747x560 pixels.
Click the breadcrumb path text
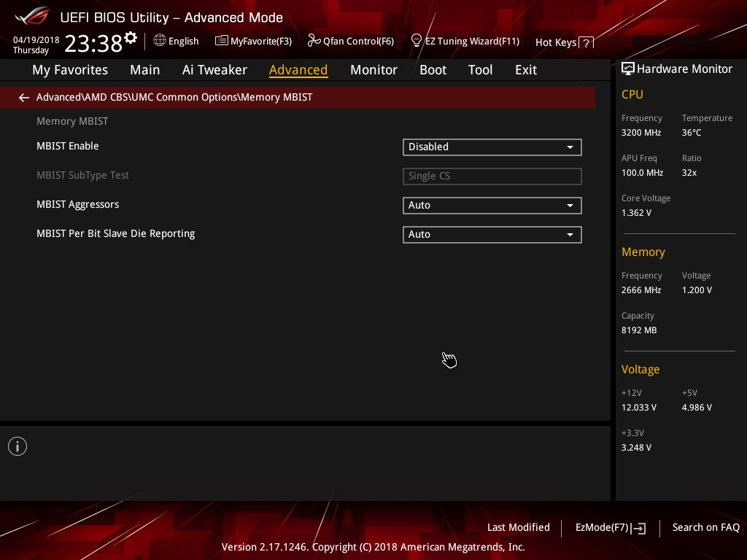[x=174, y=97]
